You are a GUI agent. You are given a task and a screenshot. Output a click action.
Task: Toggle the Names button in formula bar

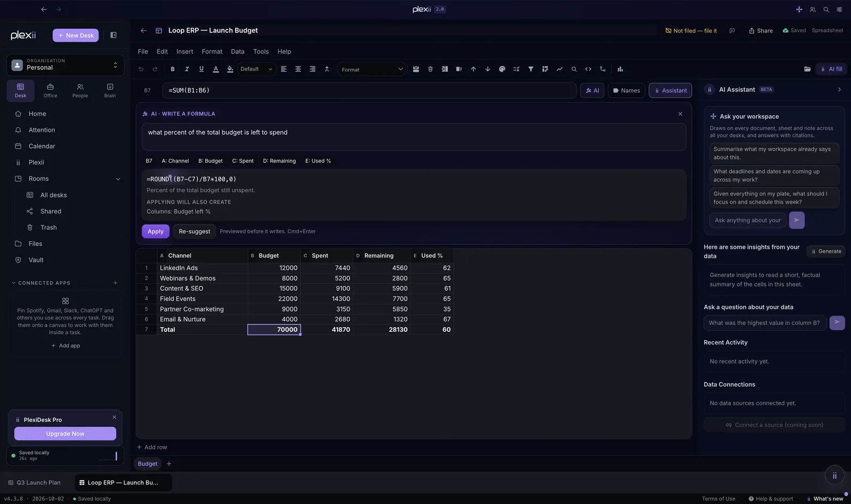[626, 90]
